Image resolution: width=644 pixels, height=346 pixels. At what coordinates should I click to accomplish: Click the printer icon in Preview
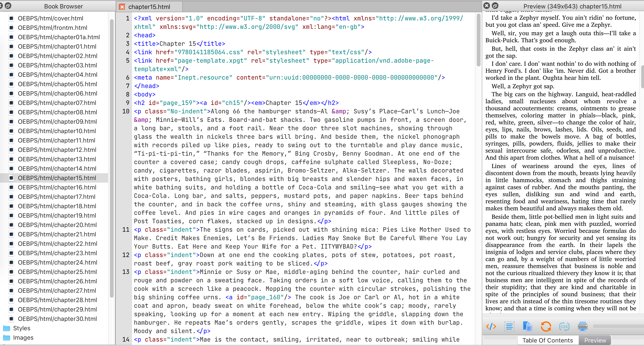[582, 326]
